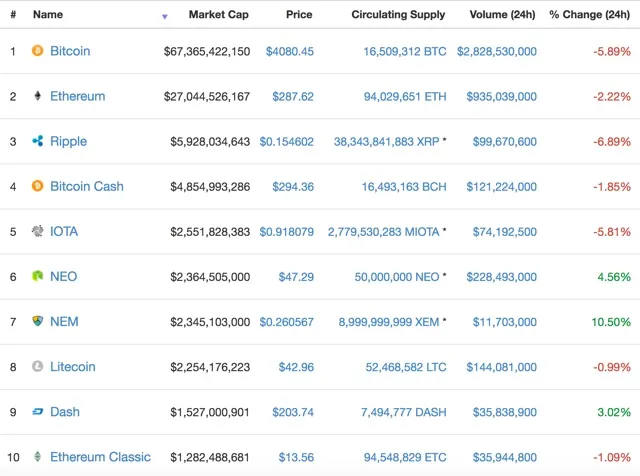640x476 pixels.
Task: Click Bitcoin Cash price $294.36
Action: pos(293,187)
